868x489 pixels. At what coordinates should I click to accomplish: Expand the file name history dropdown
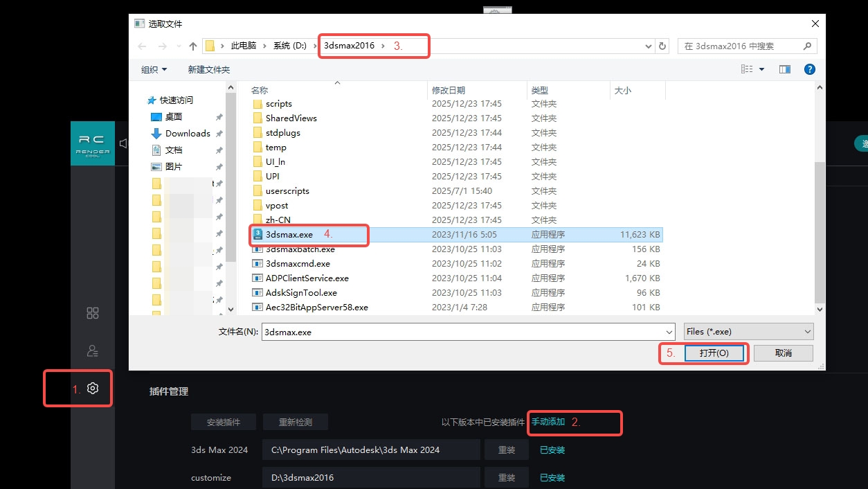pyautogui.click(x=668, y=332)
